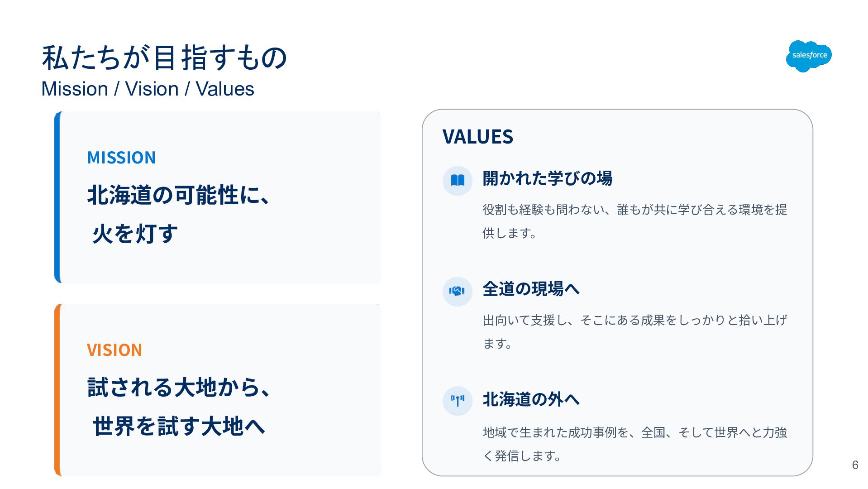Click the text 世界を試す大地へ
The width and height of the screenshot is (868, 489).
click(x=179, y=427)
